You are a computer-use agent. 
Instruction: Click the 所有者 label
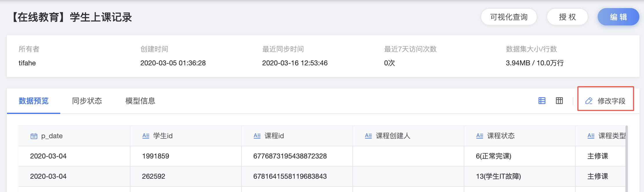coord(29,49)
